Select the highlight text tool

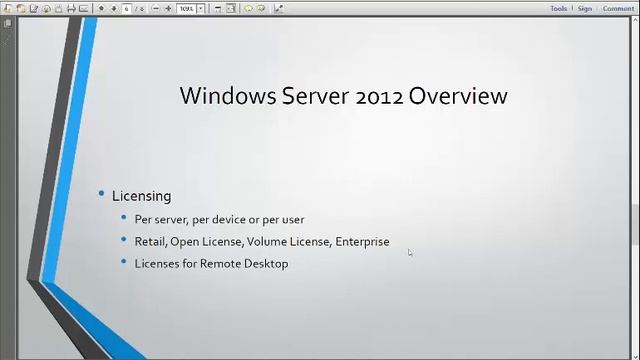tap(261, 8)
